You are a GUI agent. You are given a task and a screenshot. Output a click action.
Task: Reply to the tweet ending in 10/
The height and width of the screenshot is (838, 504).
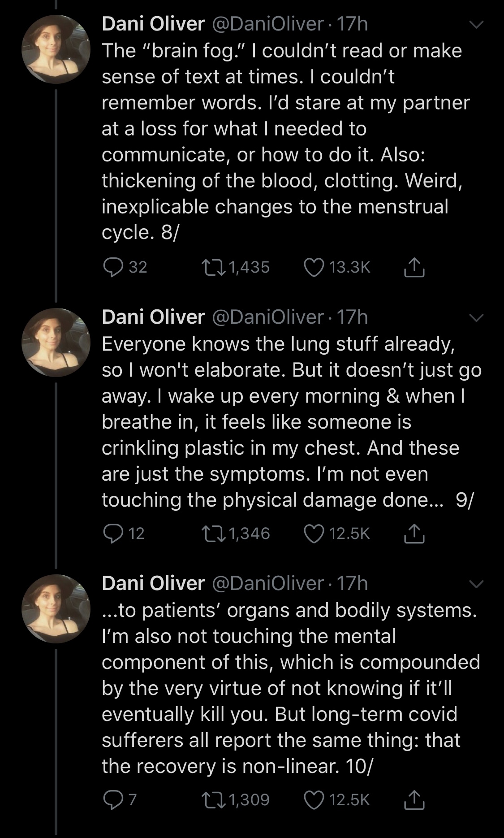[x=113, y=800]
